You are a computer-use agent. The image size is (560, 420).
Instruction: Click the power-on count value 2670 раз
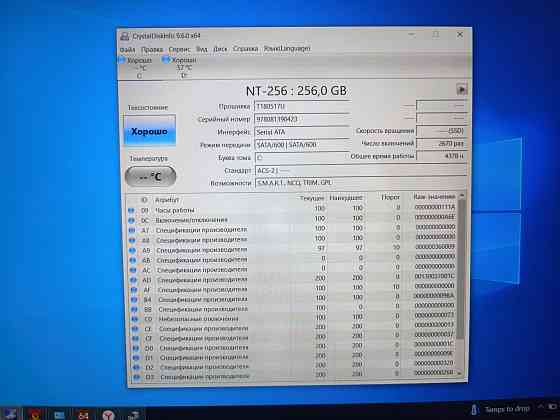point(441,144)
